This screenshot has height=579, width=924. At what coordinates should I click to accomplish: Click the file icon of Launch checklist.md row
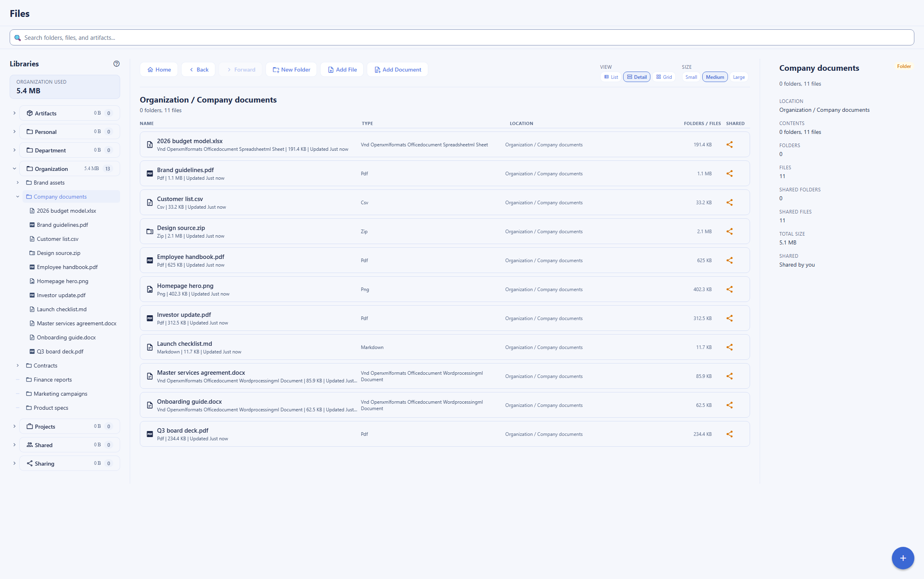(150, 347)
